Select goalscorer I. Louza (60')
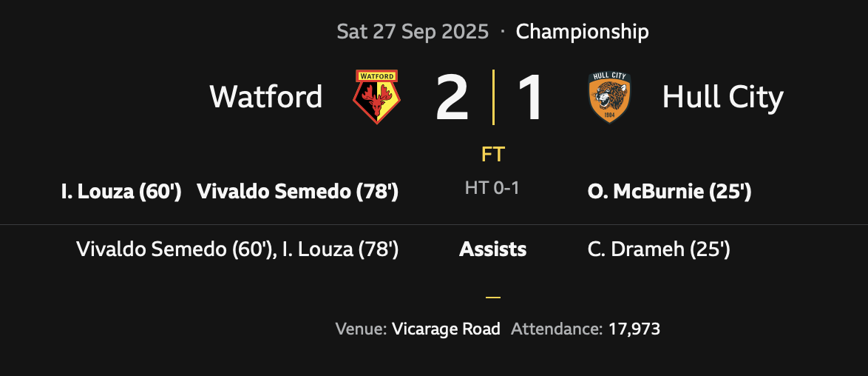 (x=121, y=192)
